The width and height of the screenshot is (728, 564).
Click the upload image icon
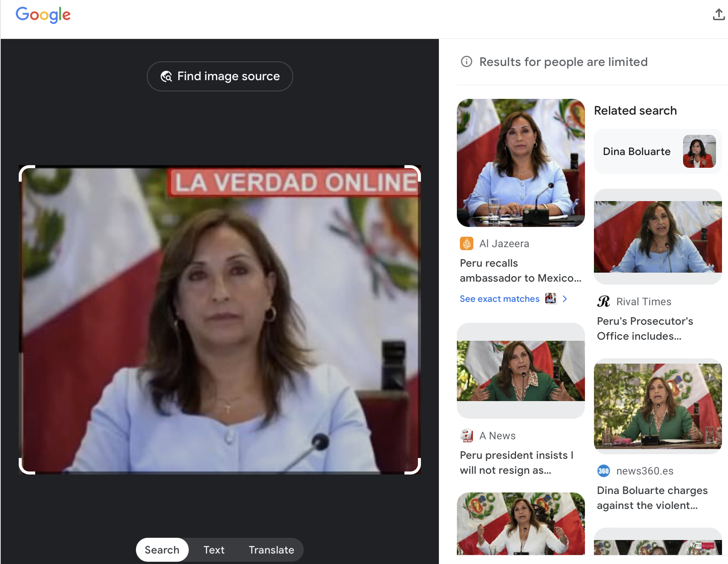(718, 15)
